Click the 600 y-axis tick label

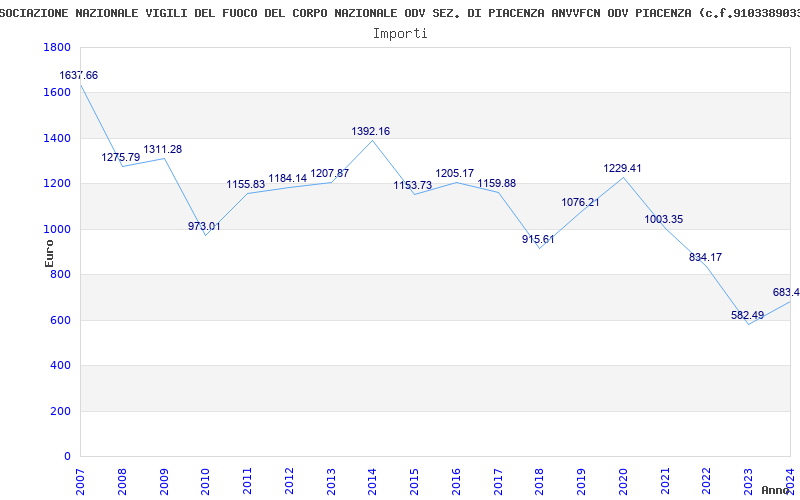(x=60, y=321)
